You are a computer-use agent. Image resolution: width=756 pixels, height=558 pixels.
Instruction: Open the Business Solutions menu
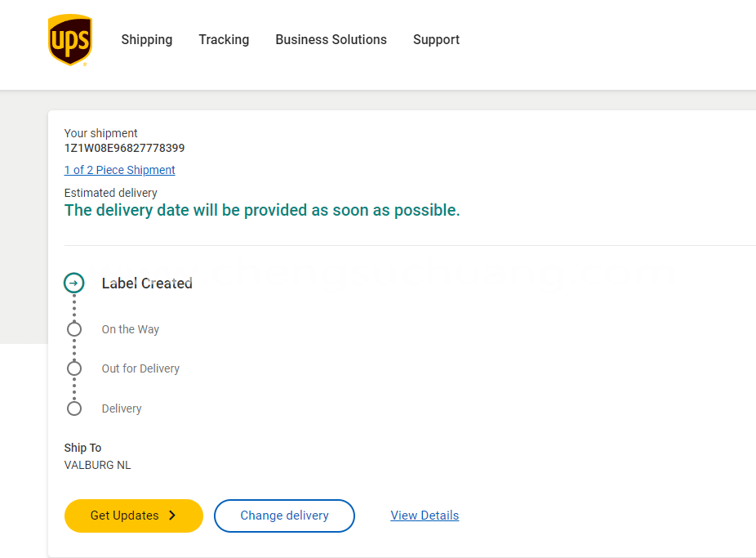(331, 39)
